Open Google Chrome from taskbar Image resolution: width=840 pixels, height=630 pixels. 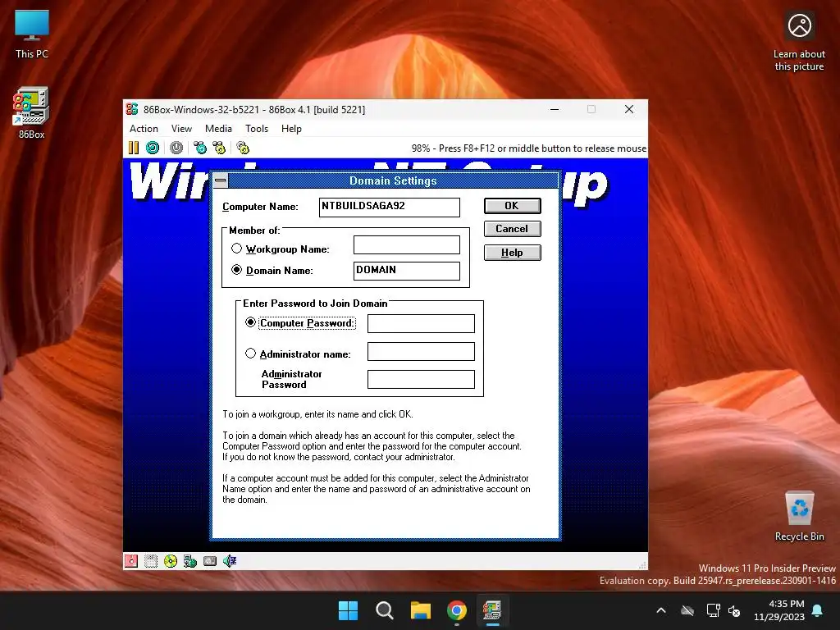pos(457,610)
